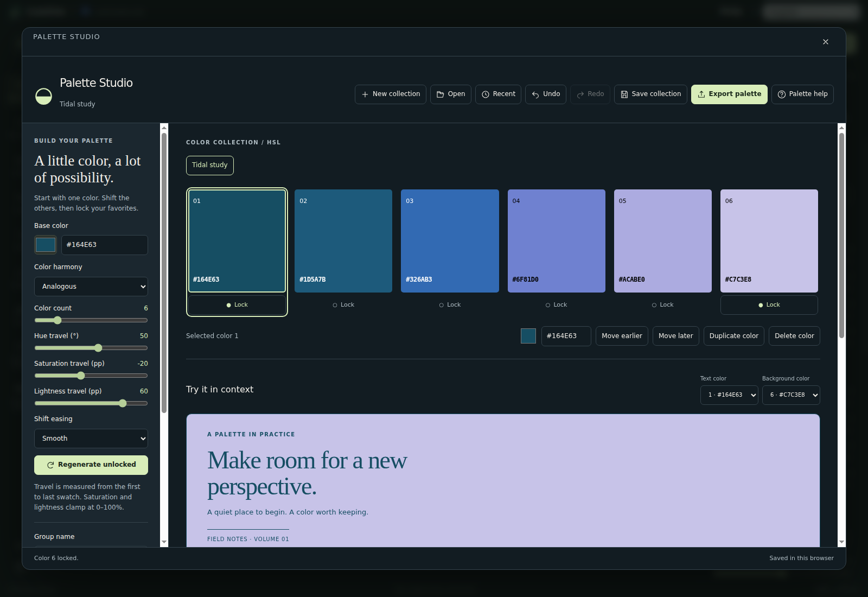
Task: Click the Export palette button
Action: (729, 94)
